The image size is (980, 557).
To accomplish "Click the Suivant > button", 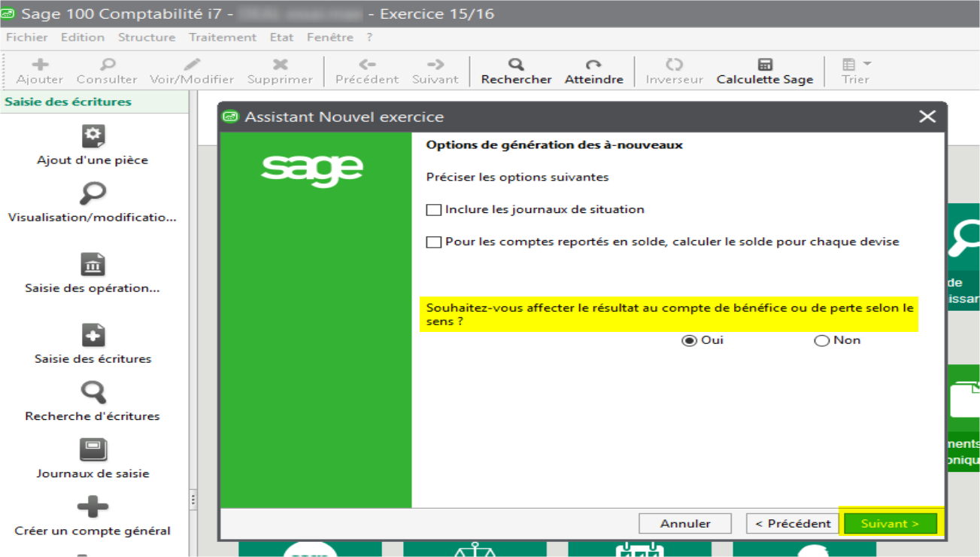I will [x=890, y=524].
